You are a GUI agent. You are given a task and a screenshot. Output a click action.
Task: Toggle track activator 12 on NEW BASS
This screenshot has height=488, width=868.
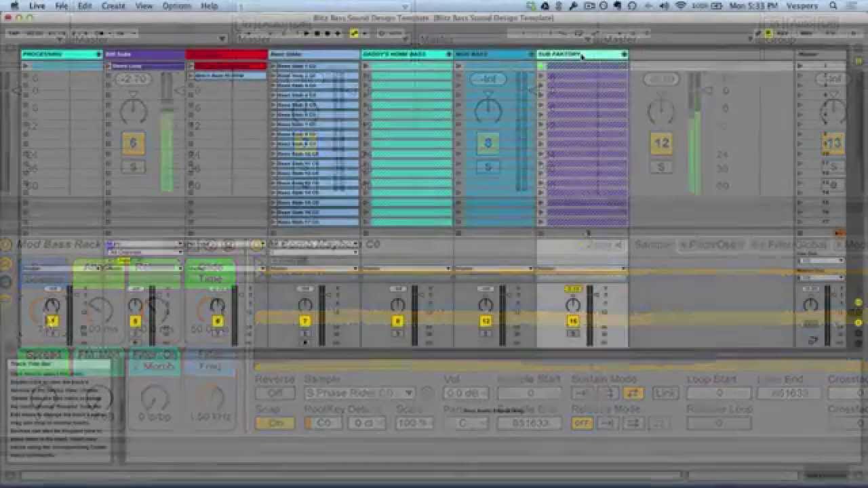486,321
